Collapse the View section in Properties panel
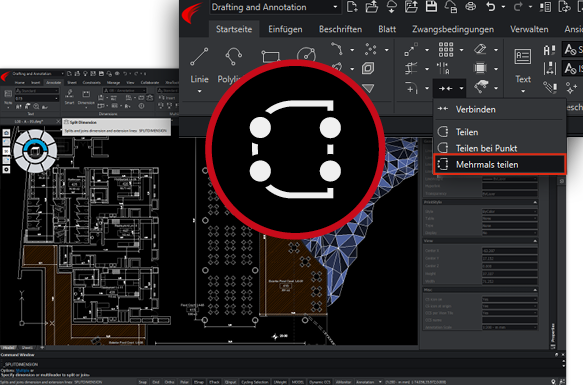 click(535, 241)
